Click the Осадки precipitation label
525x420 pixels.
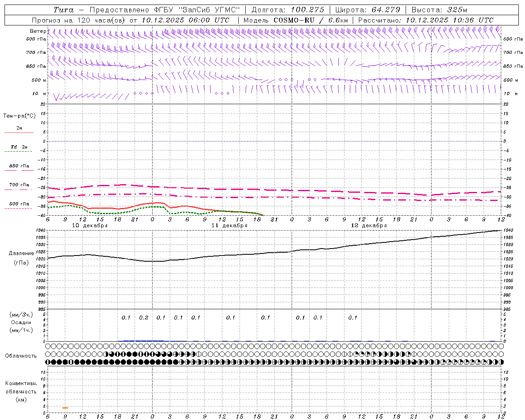pos(21,322)
